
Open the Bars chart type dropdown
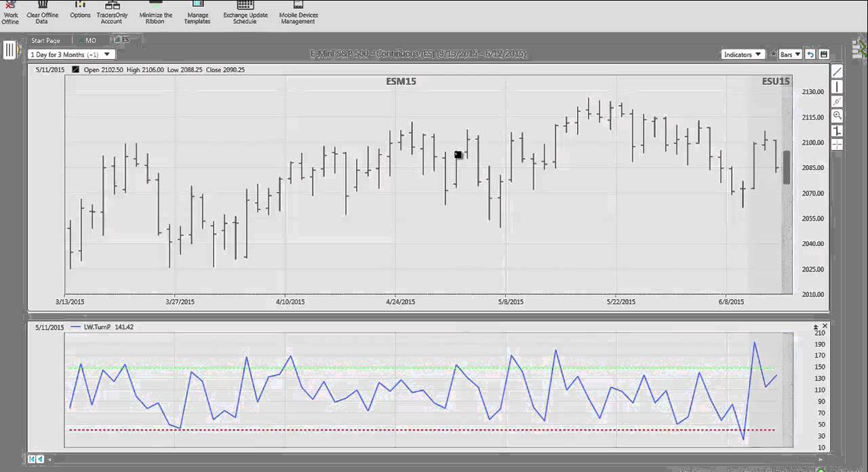(x=791, y=54)
